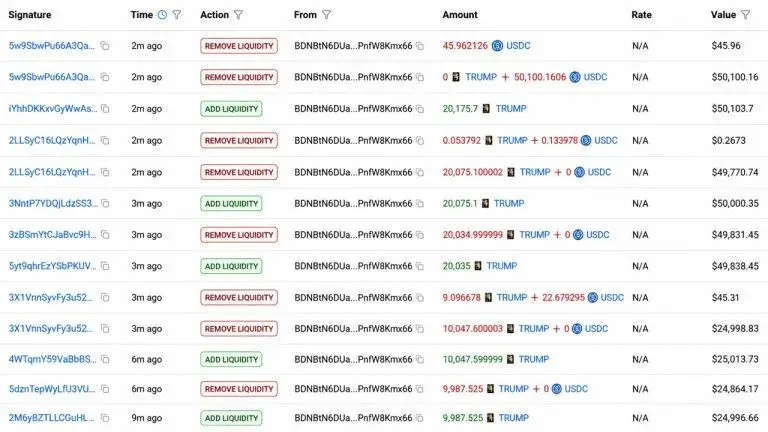Open the Value column filter
Screen dimensions: 768x432
745,15
